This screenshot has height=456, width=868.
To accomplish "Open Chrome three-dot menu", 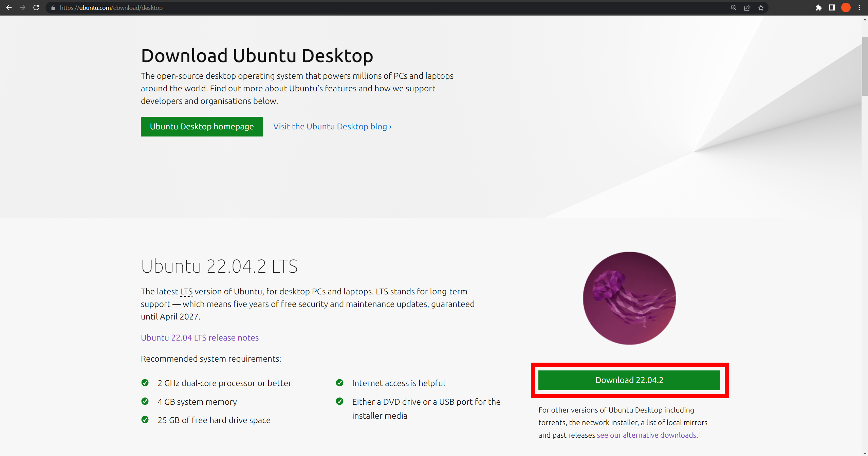I will click(x=860, y=8).
